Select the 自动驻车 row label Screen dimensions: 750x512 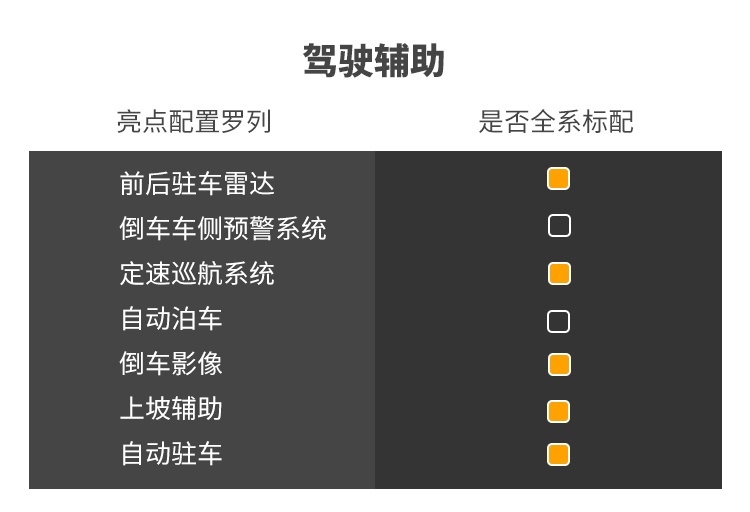171,453
